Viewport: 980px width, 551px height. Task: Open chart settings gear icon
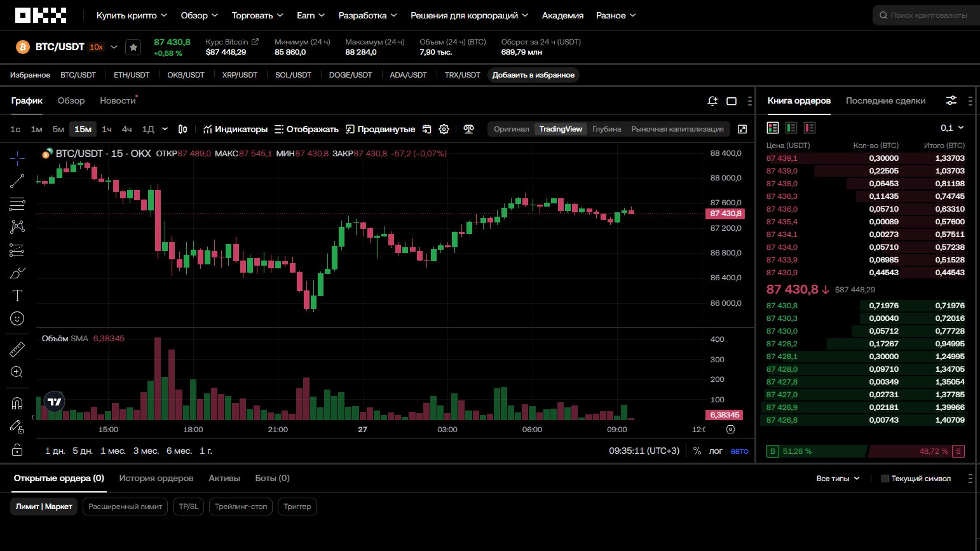click(444, 129)
